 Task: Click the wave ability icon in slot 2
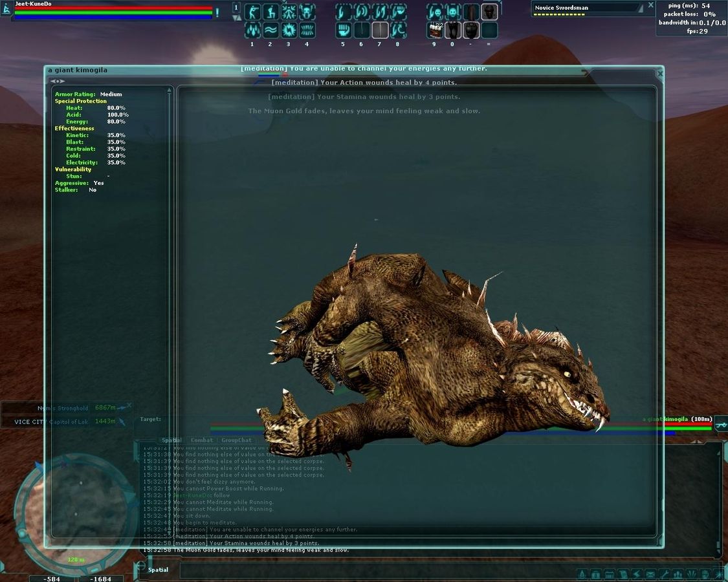[x=270, y=30]
